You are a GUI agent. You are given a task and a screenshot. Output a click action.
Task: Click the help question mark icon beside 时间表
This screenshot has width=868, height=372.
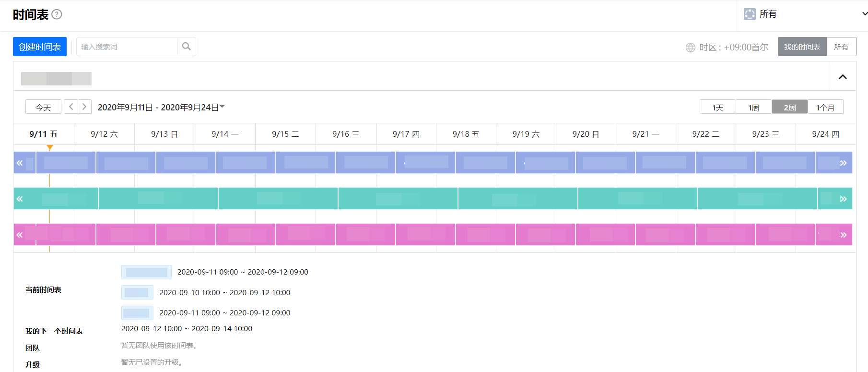tap(57, 14)
